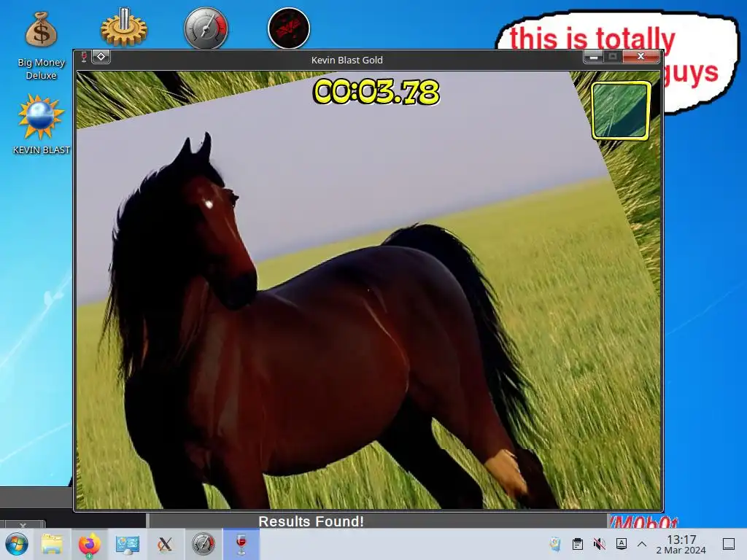Switch to the Wine glass taskbar entry
The width and height of the screenshot is (747, 560).
[x=241, y=544]
